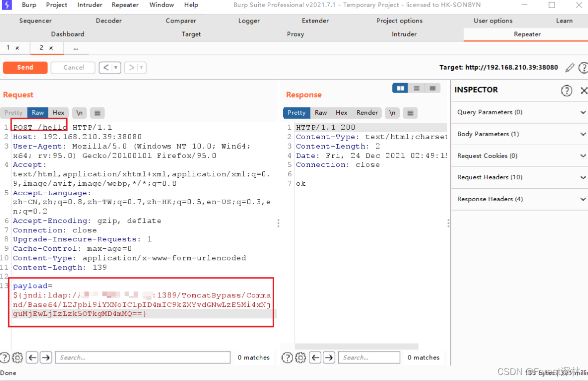Switch request view to Hex
This screenshot has height=381, width=588.
(58, 113)
